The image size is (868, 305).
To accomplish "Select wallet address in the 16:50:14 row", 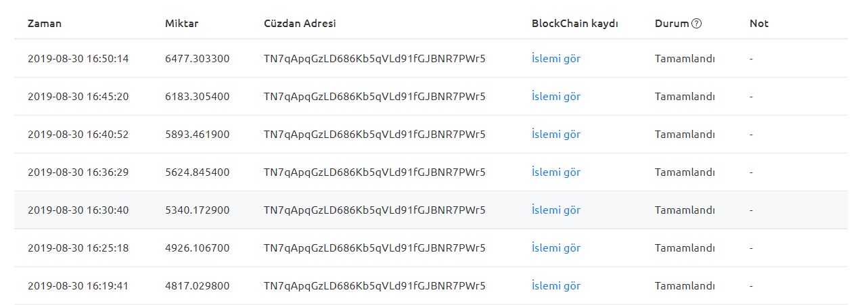I will [375, 59].
